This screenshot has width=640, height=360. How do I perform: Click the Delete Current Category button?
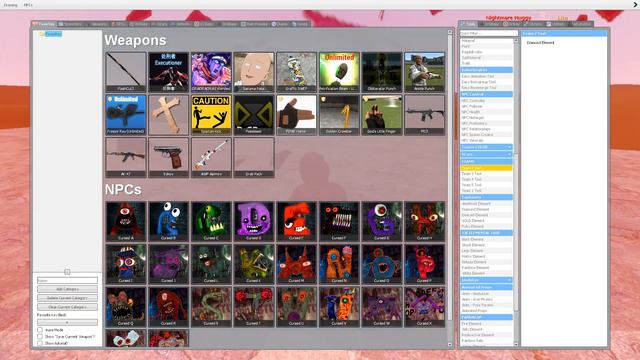click(67, 298)
